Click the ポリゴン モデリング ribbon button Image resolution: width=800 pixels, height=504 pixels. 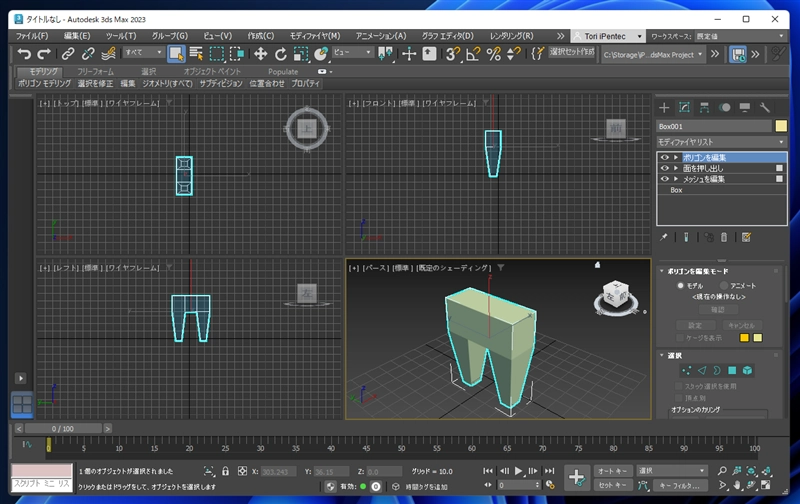point(44,83)
